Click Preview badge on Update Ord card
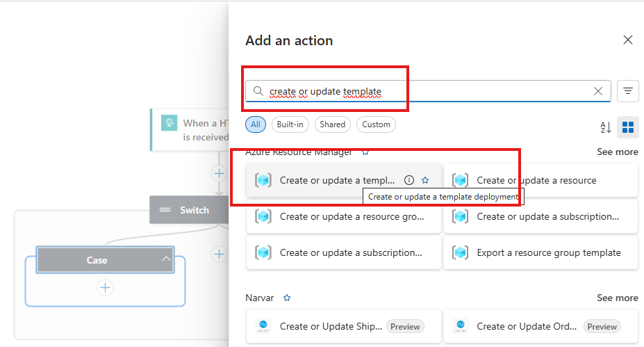 [602, 326]
